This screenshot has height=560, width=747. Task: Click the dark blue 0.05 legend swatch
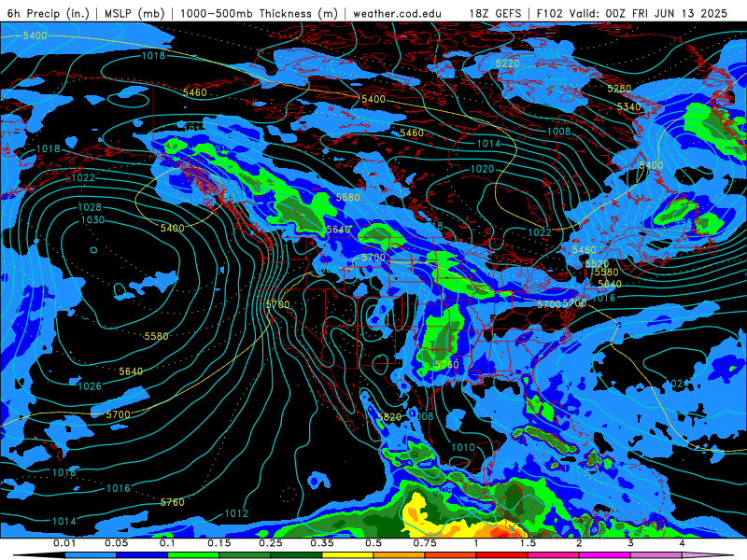coord(142,555)
